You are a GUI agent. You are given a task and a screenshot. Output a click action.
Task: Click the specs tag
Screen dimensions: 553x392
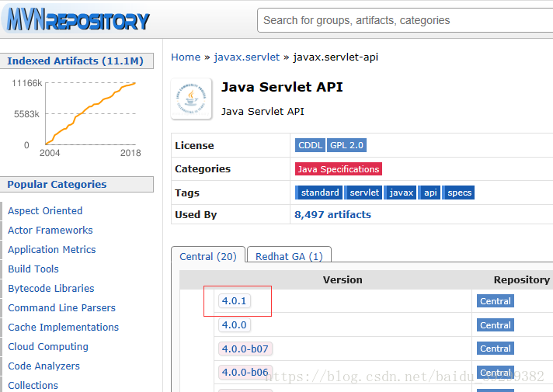[458, 193]
